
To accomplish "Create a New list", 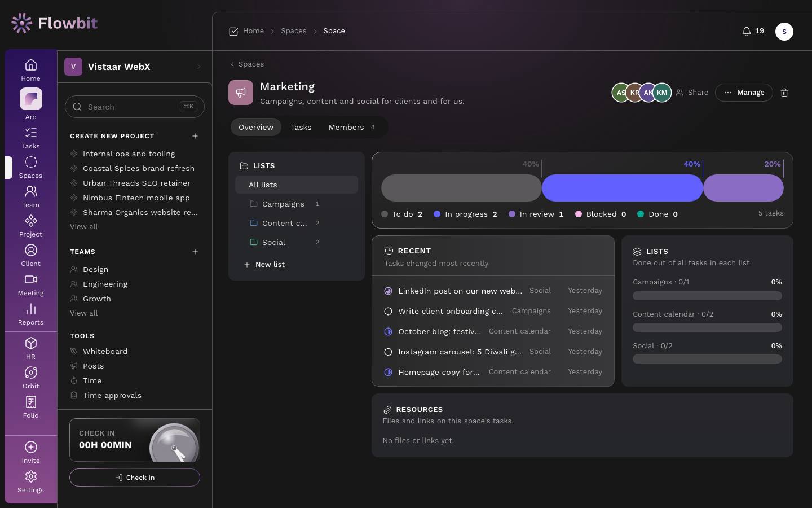I will pos(264,265).
